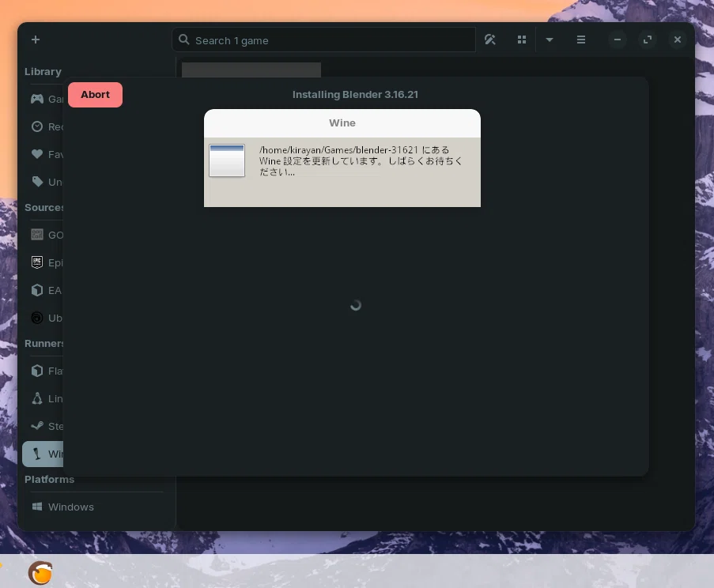The image size is (714, 588).
Task: Click the Wine dialog window icon
Action: point(227,160)
